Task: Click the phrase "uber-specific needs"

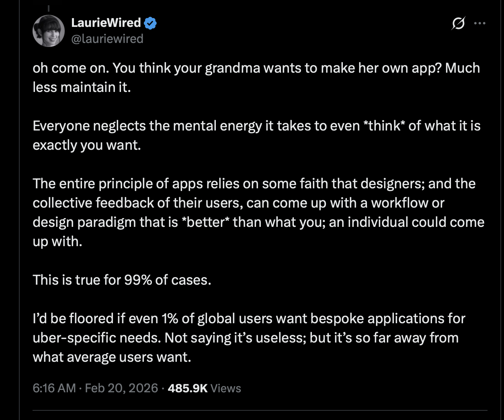Action: tap(97, 338)
